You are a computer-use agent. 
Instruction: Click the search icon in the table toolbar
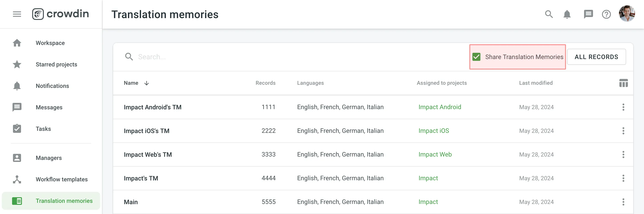point(129,57)
